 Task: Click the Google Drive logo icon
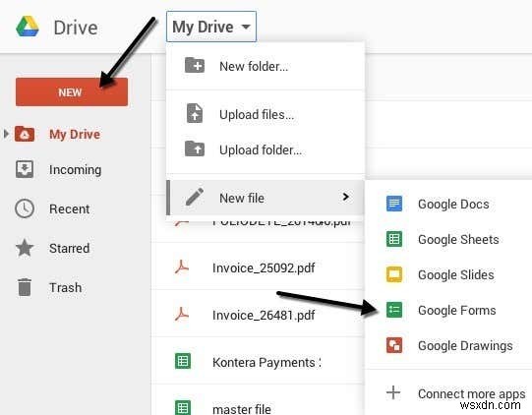click(x=28, y=27)
